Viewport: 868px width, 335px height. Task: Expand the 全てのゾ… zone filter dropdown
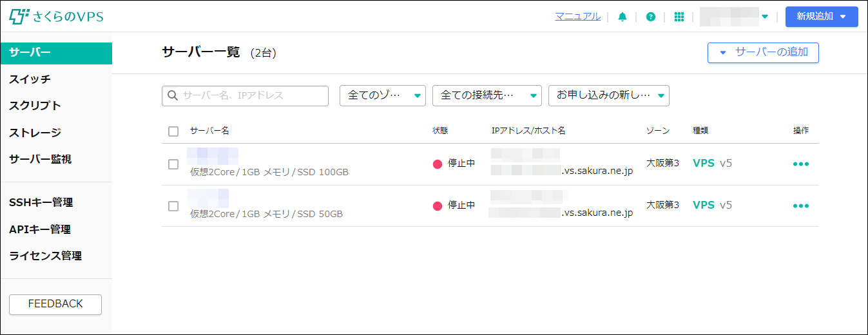click(383, 95)
